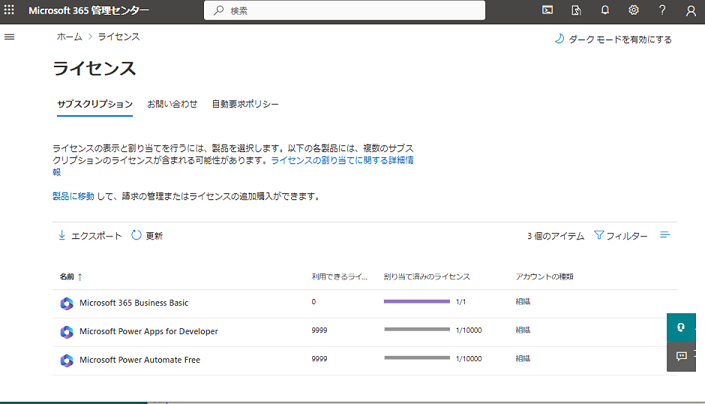Click the Power Automate Free product icon

coord(67,360)
